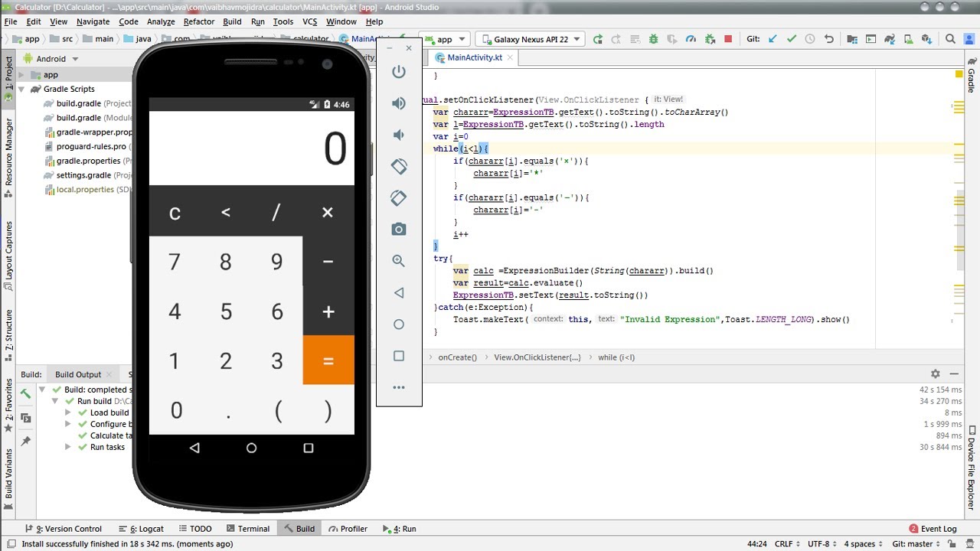The width and height of the screenshot is (980, 551).
Task: Collapse the Run build node
Action: (56, 401)
